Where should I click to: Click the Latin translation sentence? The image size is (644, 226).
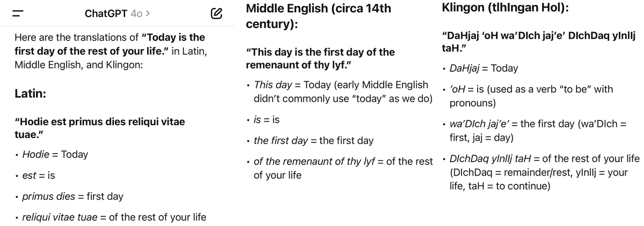[99, 128]
